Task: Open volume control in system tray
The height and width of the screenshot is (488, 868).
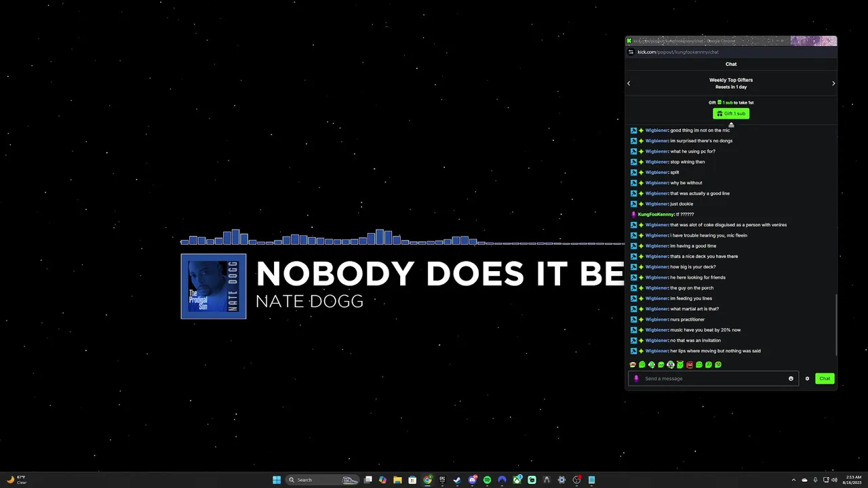Action: tap(833, 480)
